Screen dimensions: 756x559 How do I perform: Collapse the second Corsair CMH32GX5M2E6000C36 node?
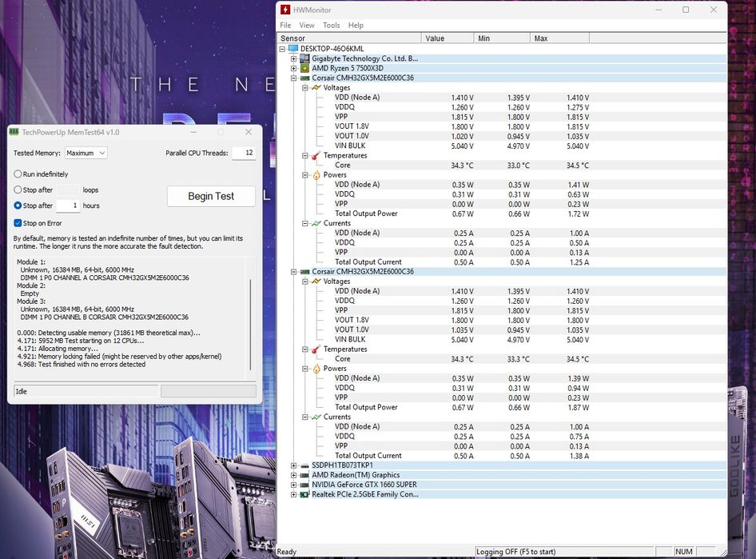(x=293, y=272)
